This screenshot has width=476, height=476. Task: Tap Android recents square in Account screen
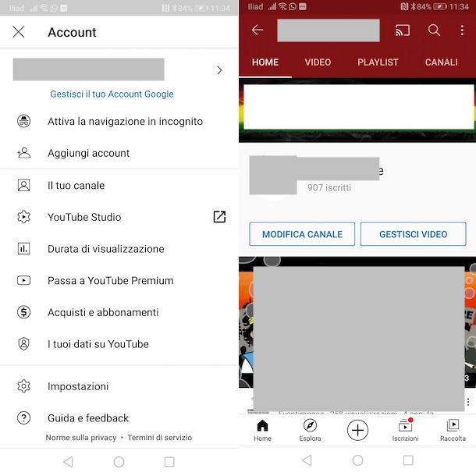pos(169,462)
